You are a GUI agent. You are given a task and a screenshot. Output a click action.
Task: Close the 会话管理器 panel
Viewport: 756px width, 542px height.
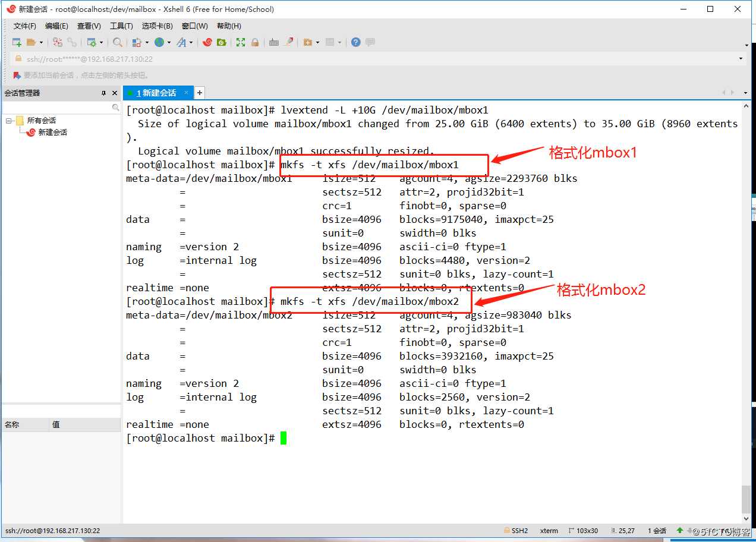pos(115,93)
